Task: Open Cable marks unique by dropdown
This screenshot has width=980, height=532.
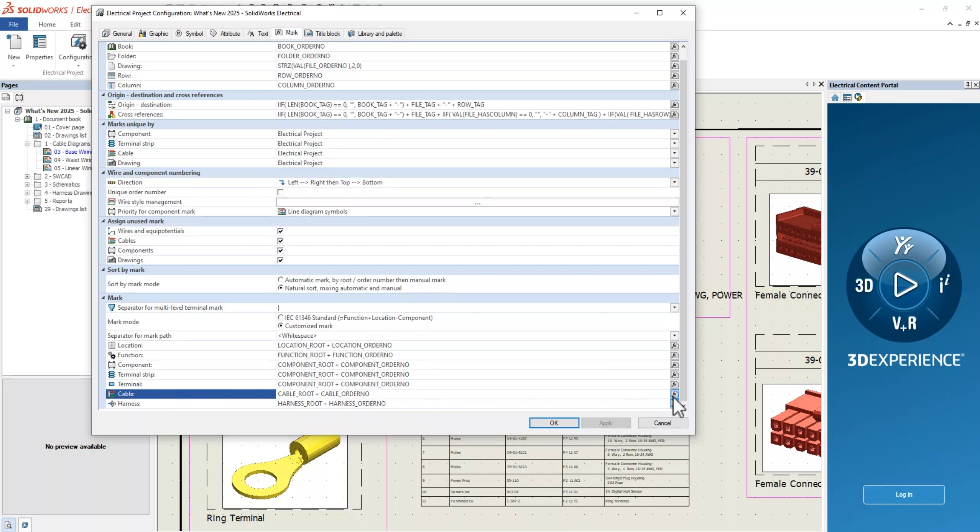Action: point(674,153)
